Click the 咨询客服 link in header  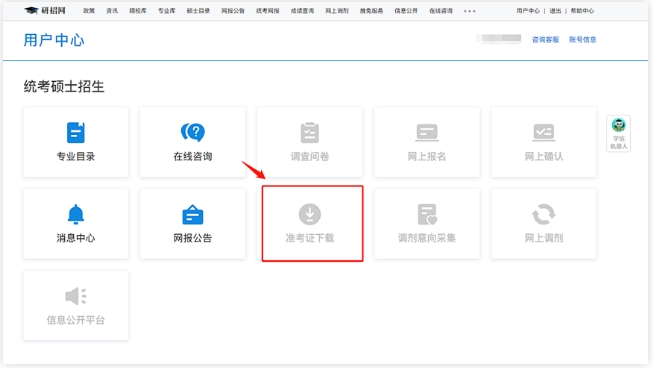coord(545,40)
